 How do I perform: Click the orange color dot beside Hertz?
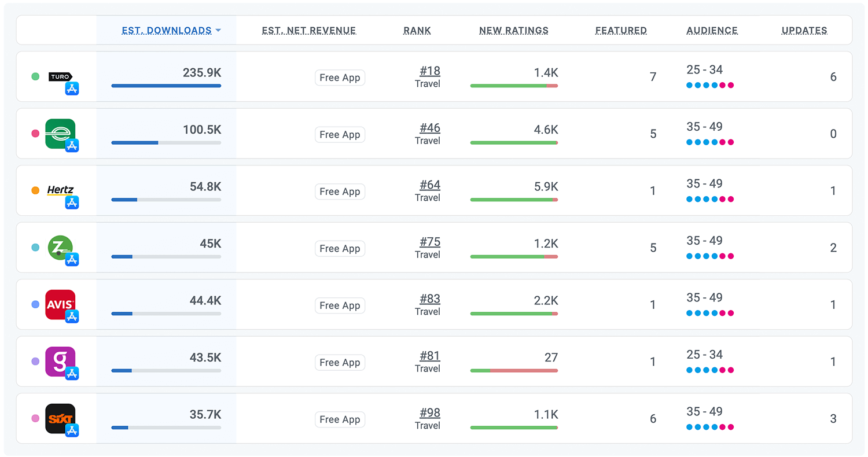coord(35,190)
